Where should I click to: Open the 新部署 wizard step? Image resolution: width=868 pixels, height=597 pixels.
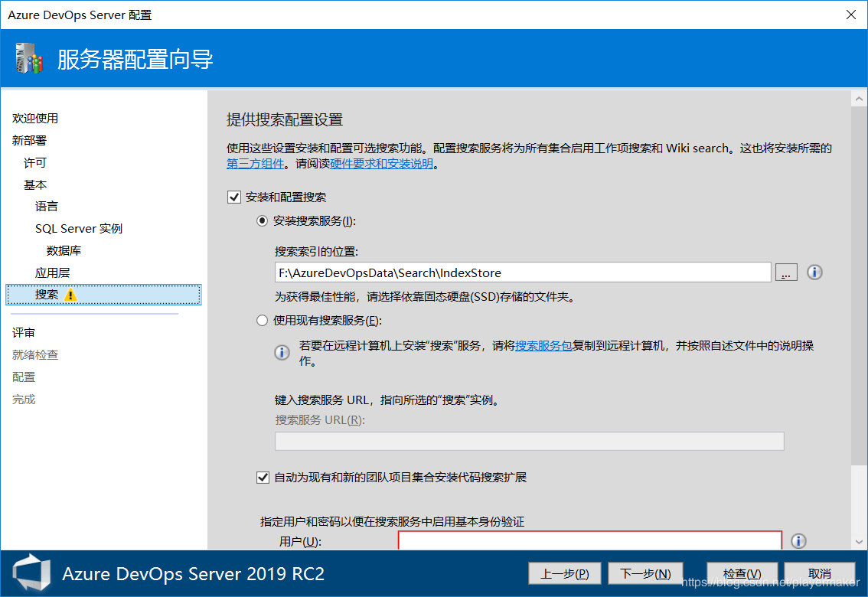pos(29,140)
